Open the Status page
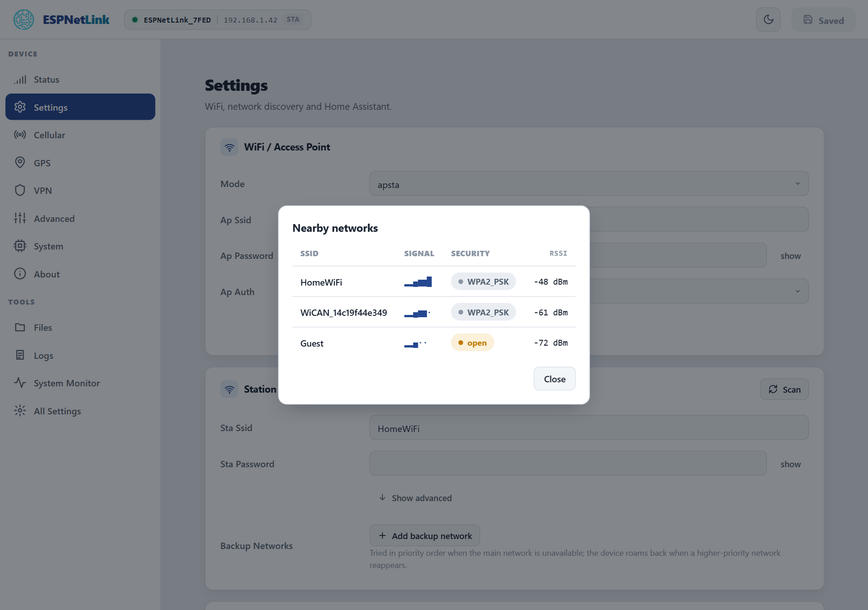 (80, 80)
